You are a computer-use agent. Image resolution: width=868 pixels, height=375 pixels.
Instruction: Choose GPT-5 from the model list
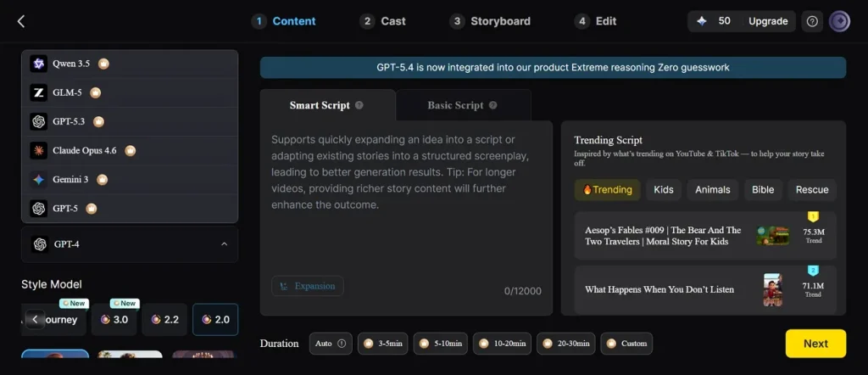click(130, 208)
